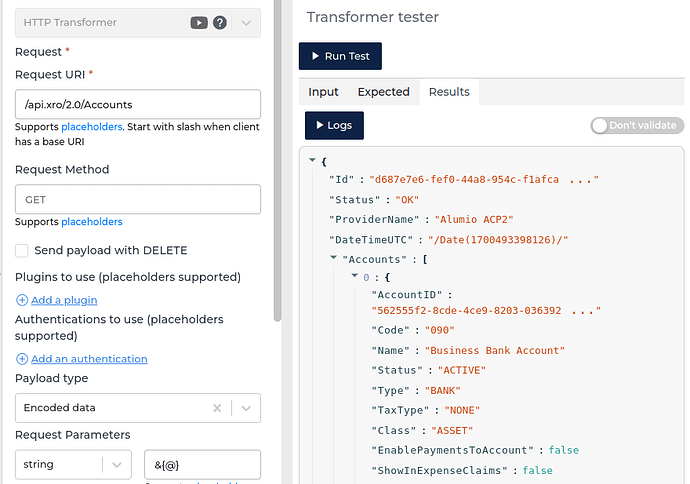The height and width of the screenshot is (484, 690).
Task: Click the "BANK" type value
Action: [x=443, y=391]
